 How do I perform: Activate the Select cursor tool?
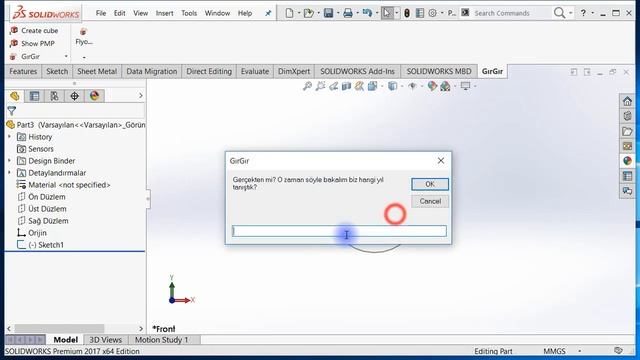[x=387, y=13]
